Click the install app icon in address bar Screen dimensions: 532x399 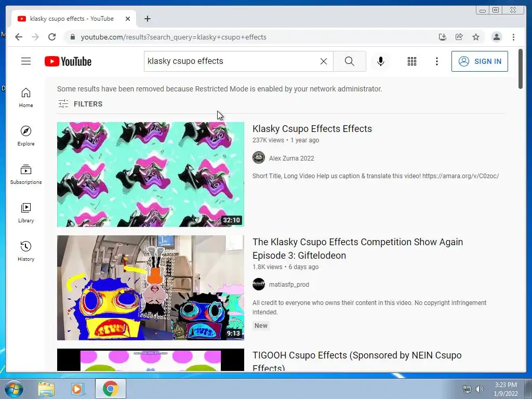pos(442,37)
